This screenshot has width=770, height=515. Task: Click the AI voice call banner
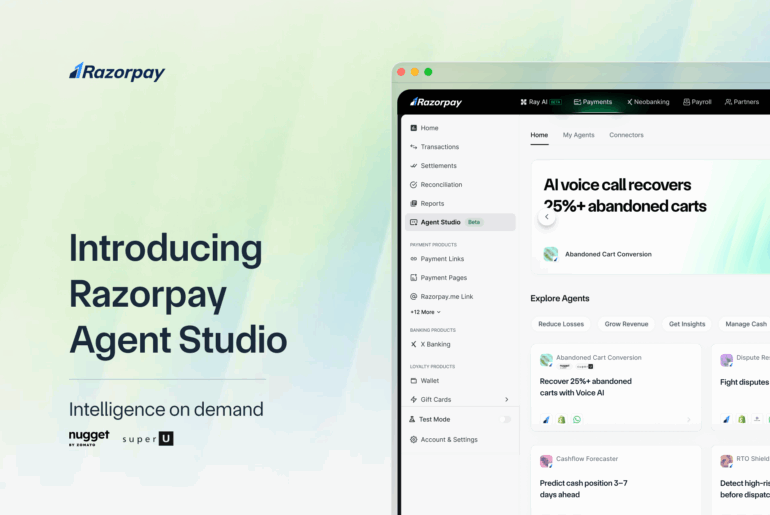tap(651, 217)
